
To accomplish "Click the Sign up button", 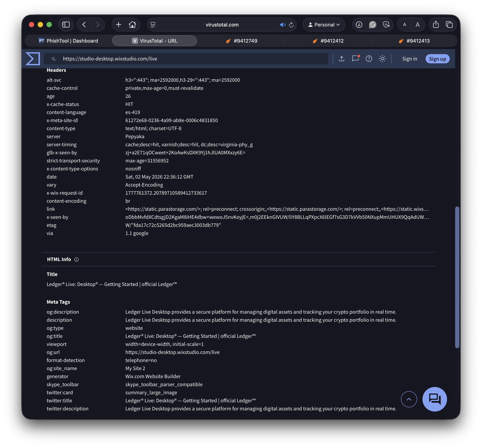I will (437, 59).
